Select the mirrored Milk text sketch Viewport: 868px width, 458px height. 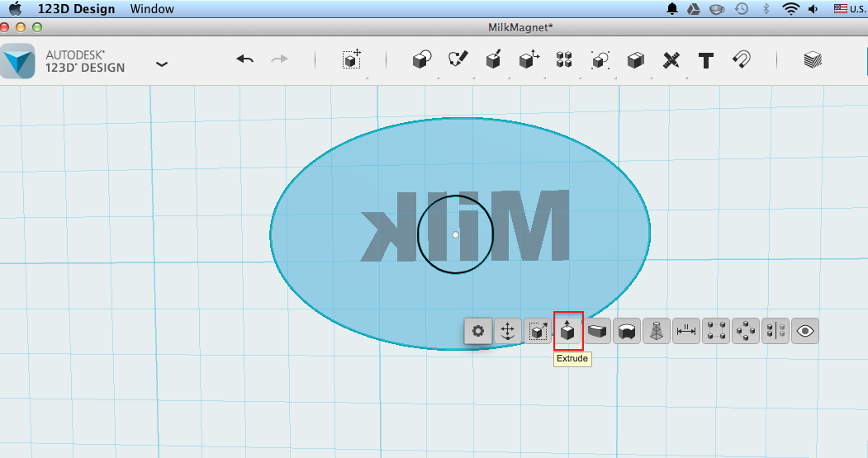pos(465,225)
